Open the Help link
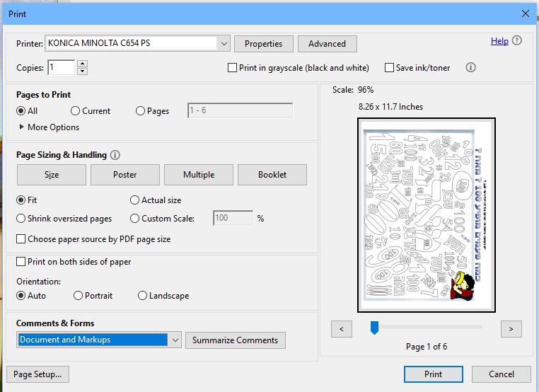The width and height of the screenshot is (539, 392). [499, 41]
